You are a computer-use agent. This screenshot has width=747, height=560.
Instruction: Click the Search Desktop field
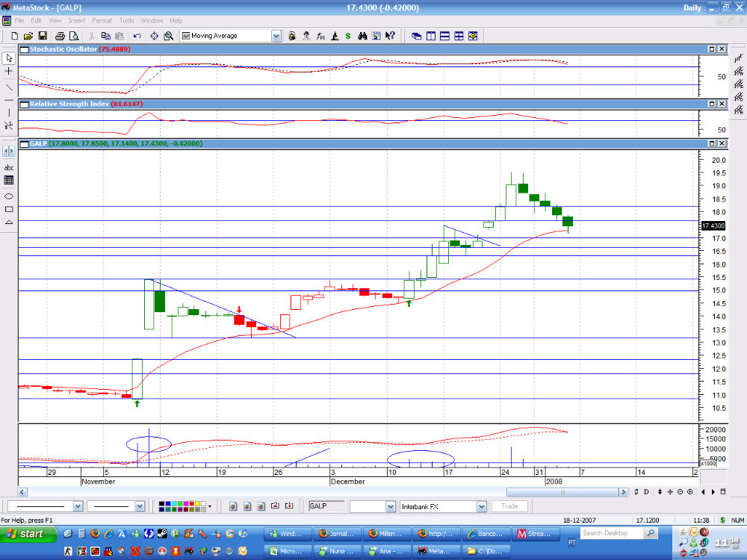pyautogui.click(x=612, y=533)
